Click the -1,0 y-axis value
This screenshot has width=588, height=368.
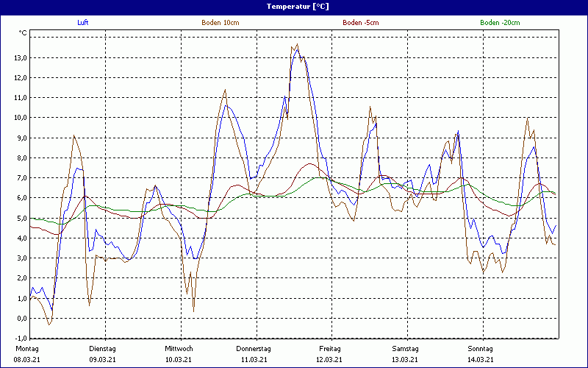(x=21, y=337)
